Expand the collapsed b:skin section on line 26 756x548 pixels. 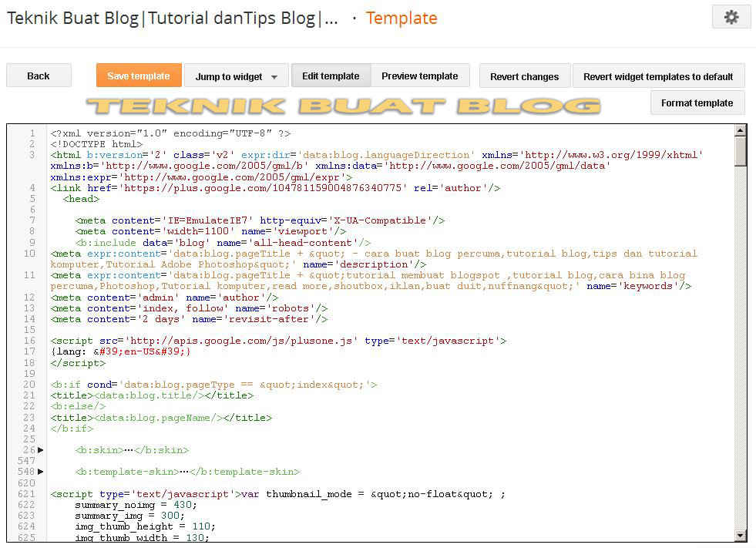41,449
